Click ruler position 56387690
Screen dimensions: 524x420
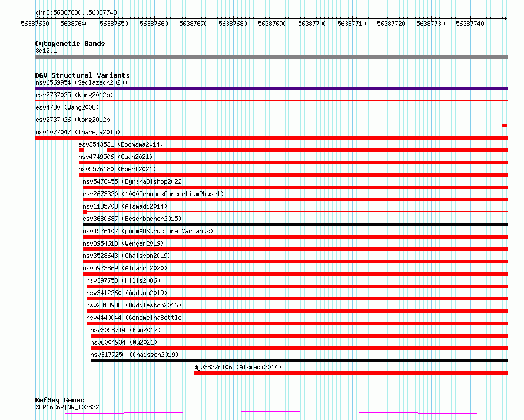tap(272, 24)
